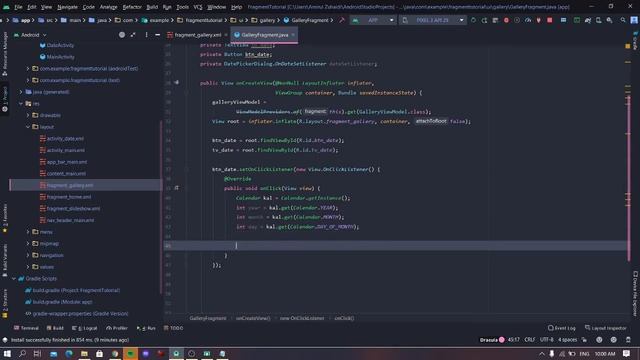
Task: Expand the mipmap folder
Action: (x=28, y=243)
